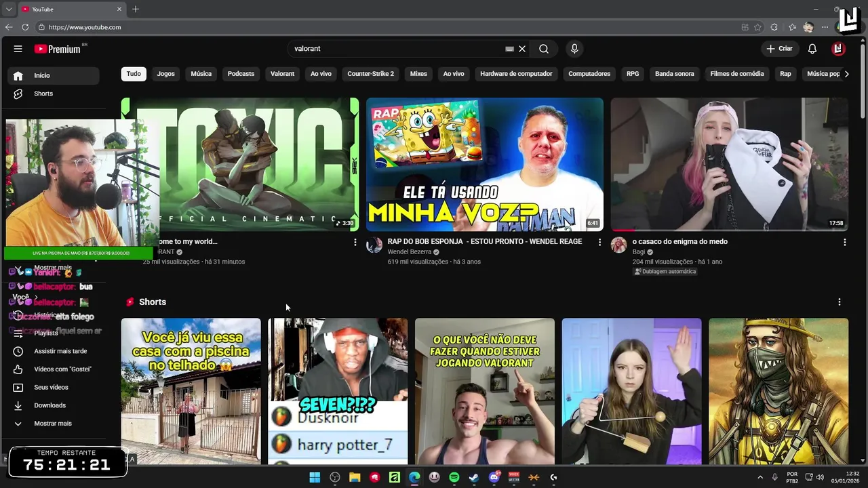
Task: Open the on-screen keyboard in search box
Action: (x=509, y=49)
